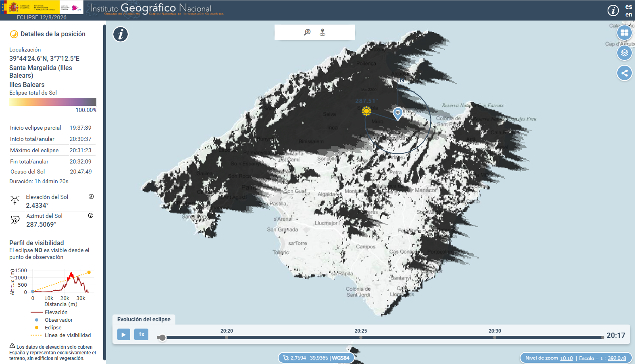Viewport: 635px width, 364px height.
Task: Open the base map selector grid icon
Action: point(624,33)
